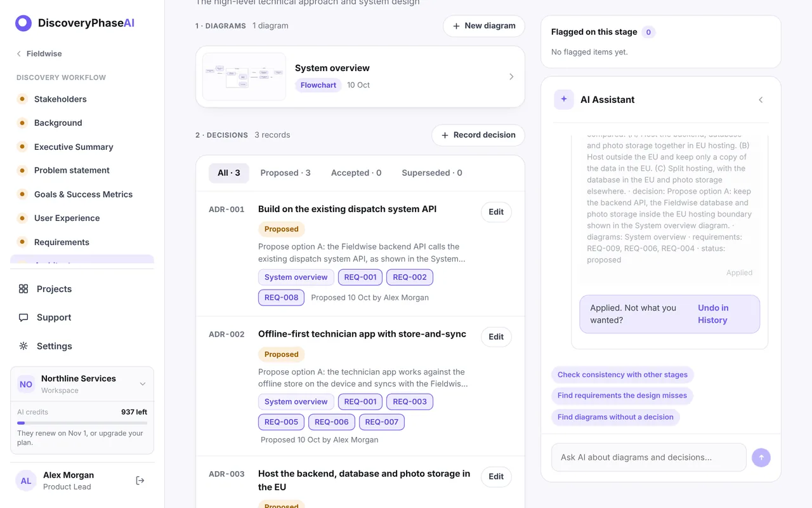
Task: Click the DiscoveryPhaseAI logo icon
Action: (23, 23)
